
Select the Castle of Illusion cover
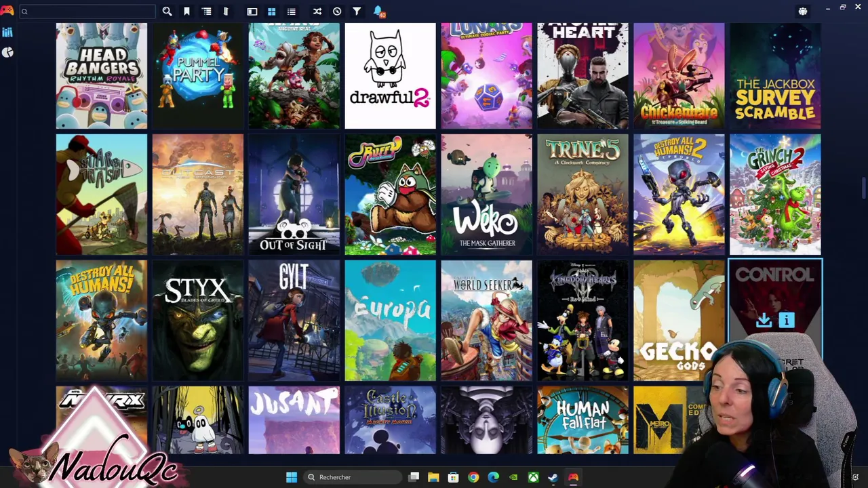(x=391, y=420)
